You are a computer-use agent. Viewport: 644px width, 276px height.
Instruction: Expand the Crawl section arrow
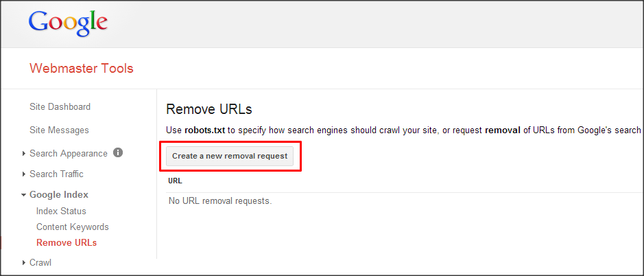pos(24,262)
